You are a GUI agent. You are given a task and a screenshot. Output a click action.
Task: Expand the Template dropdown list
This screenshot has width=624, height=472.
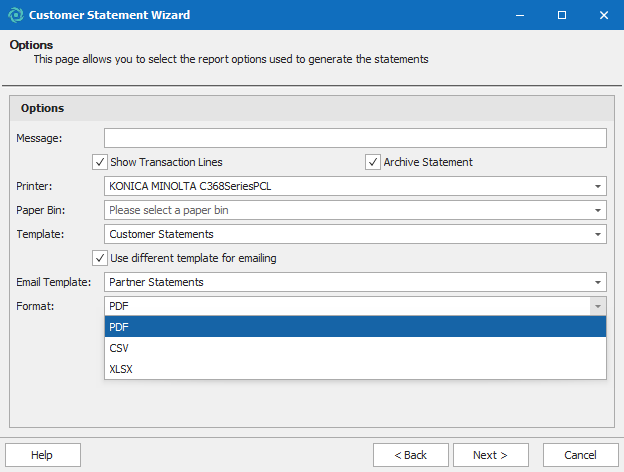597,234
